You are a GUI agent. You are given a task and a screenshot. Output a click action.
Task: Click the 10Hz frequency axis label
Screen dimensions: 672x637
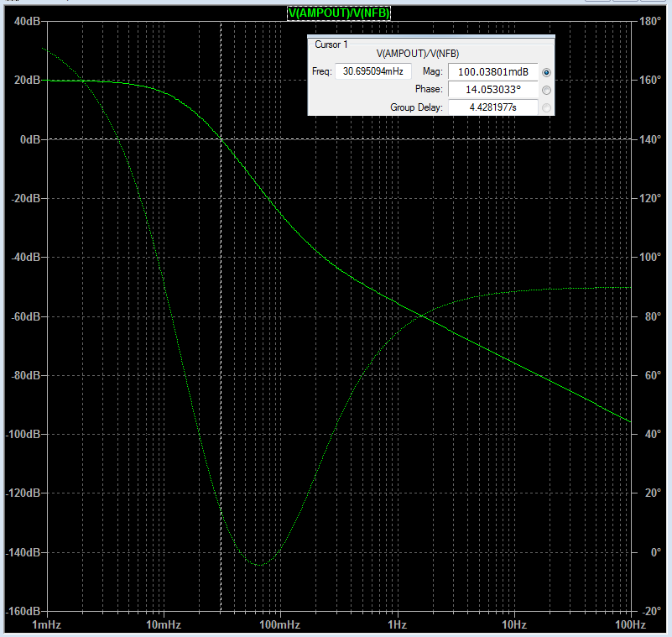[514, 624]
